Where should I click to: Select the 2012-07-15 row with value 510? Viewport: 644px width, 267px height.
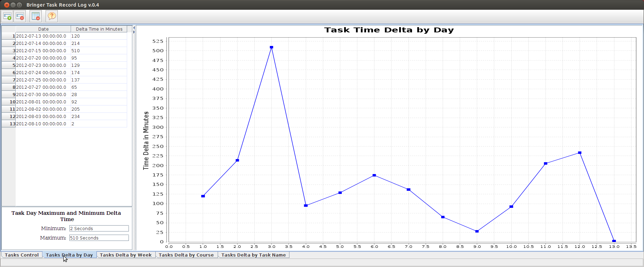(x=64, y=50)
